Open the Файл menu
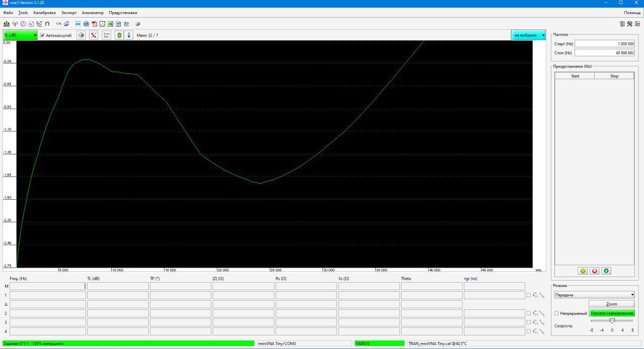 (8, 13)
